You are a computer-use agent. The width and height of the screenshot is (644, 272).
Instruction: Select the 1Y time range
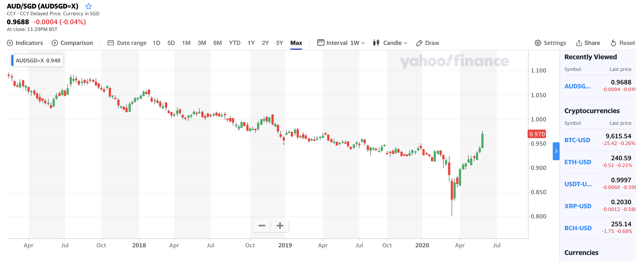click(x=251, y=43)
